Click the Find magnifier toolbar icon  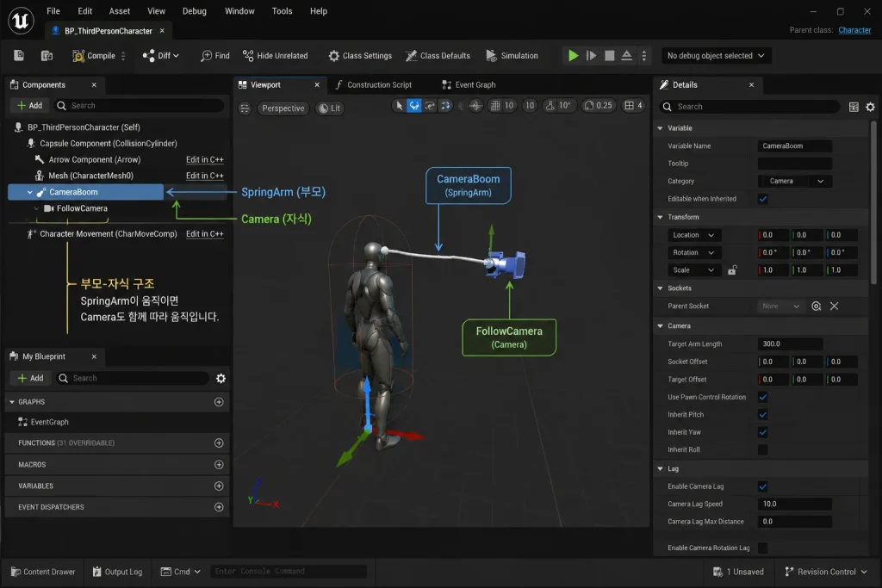[x=207, y=56]
